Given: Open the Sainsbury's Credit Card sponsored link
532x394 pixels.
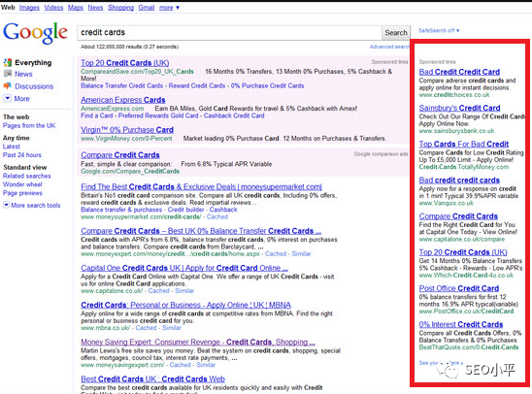Looking at the screenshot, I should (x=459, y=108).
